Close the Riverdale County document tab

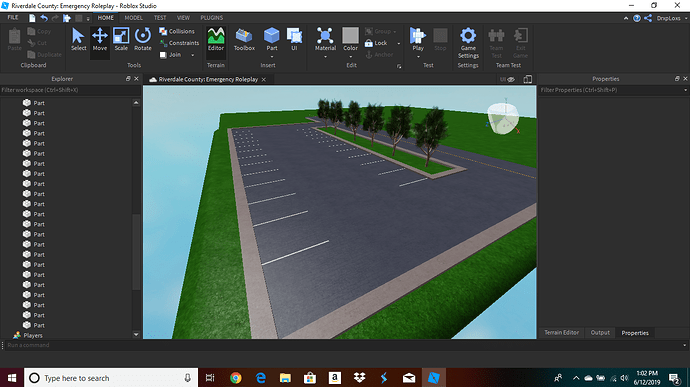tap(264, 80)
